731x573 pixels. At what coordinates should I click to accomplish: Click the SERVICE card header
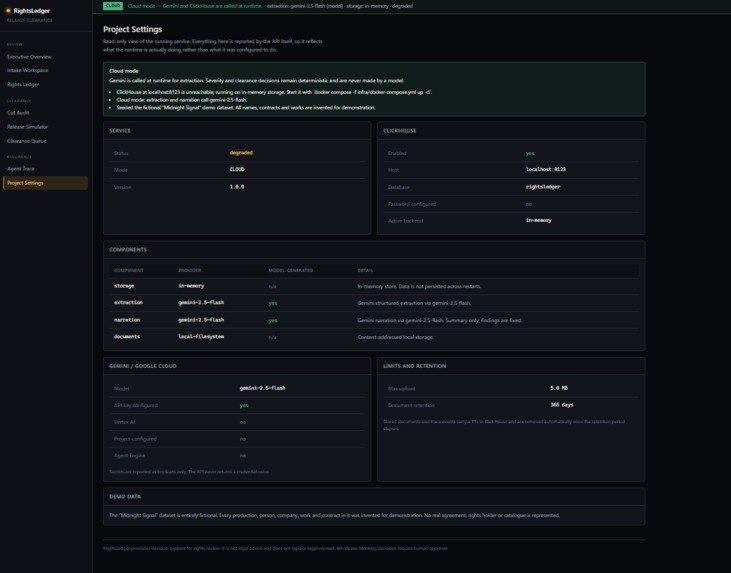[120, 131]
